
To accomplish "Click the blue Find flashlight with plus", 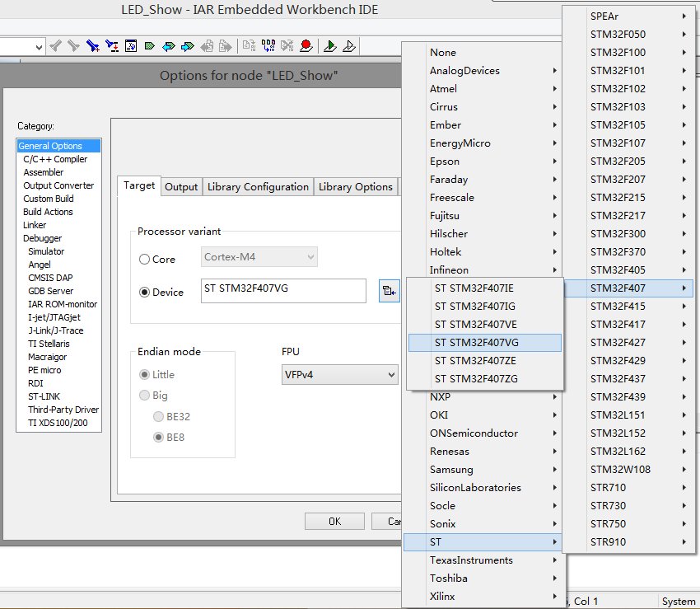I will coord(92,45).
